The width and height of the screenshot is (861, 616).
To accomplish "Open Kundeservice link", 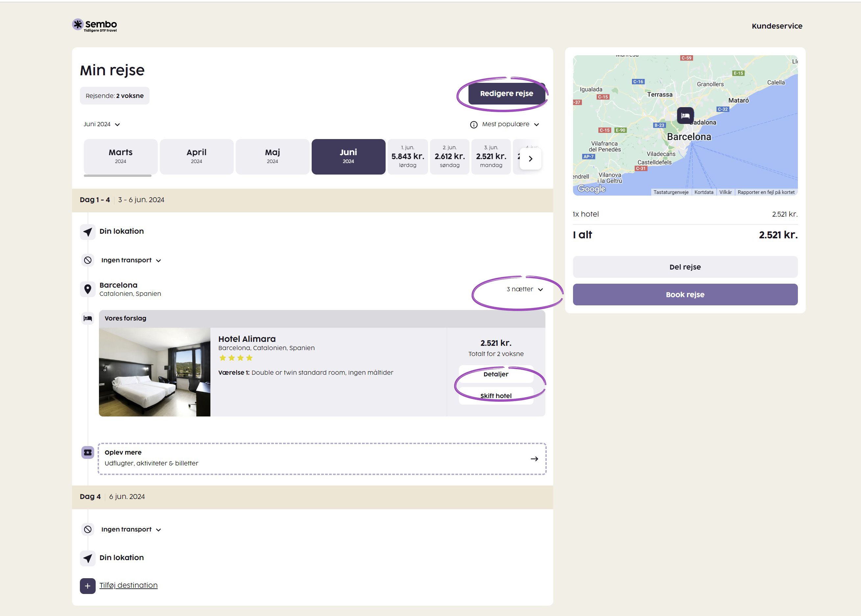I will (x=777, y=26).
